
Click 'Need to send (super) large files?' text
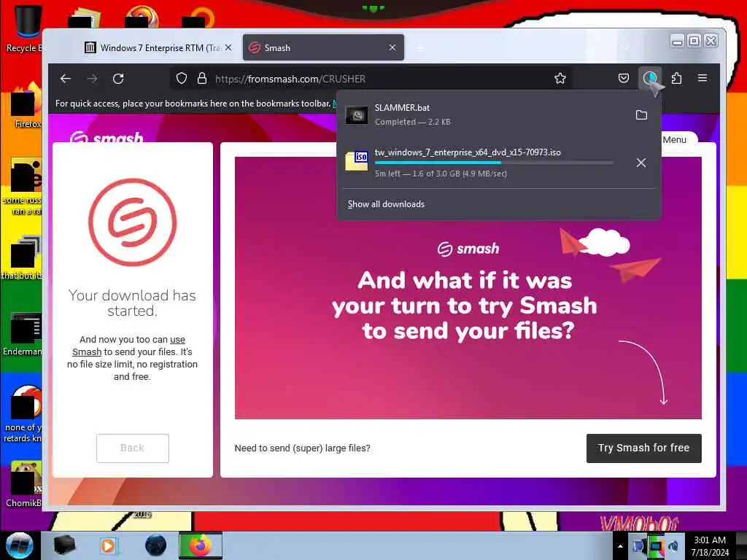coord(303,448)
